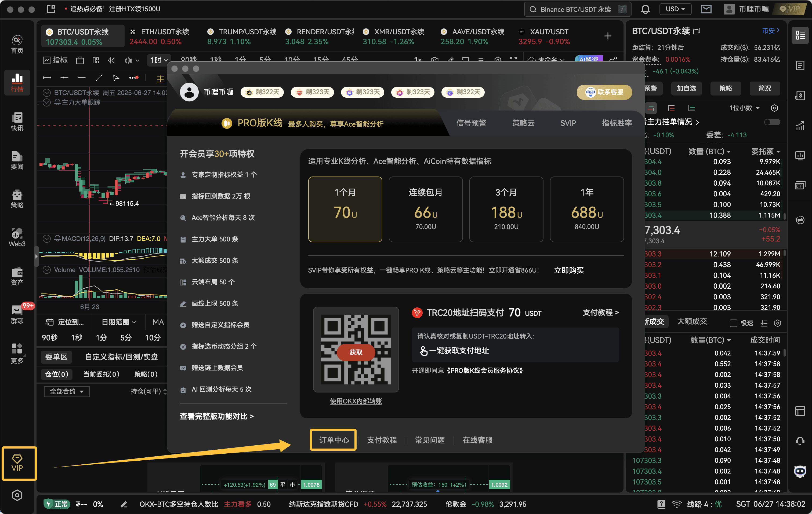Open the 全部合约 dropdown
Screen dimensions: 812x514
[x=66, y=391]
